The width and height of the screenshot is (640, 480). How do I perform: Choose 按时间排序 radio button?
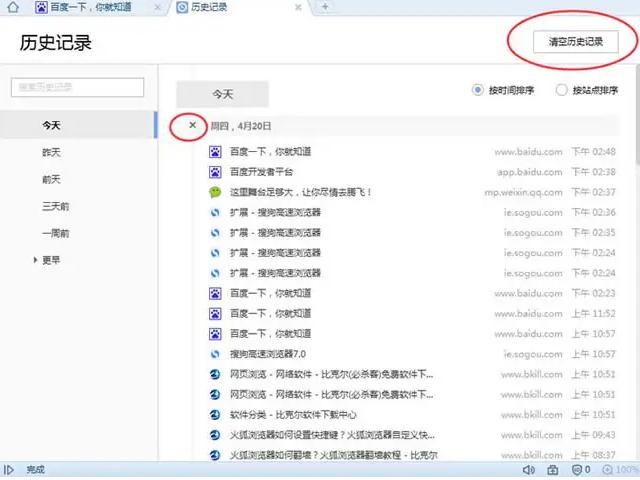tap(478, 90)
